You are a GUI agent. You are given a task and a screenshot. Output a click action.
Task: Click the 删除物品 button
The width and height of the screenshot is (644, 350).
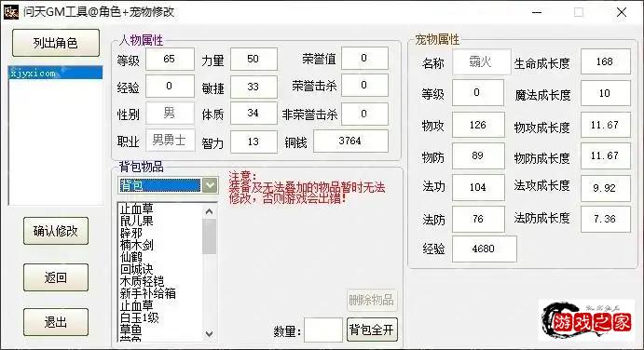(371, 301)
